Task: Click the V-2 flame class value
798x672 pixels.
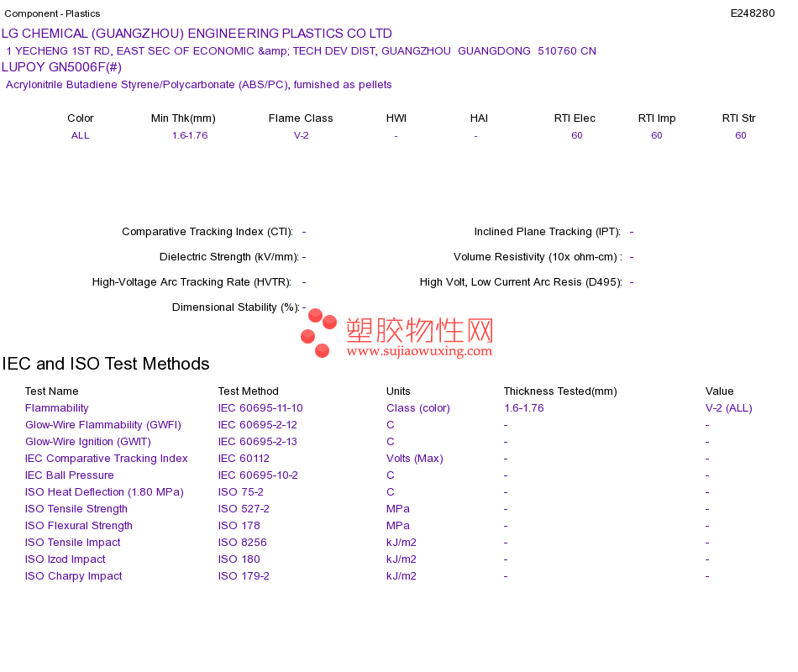Action: [302, 136]
